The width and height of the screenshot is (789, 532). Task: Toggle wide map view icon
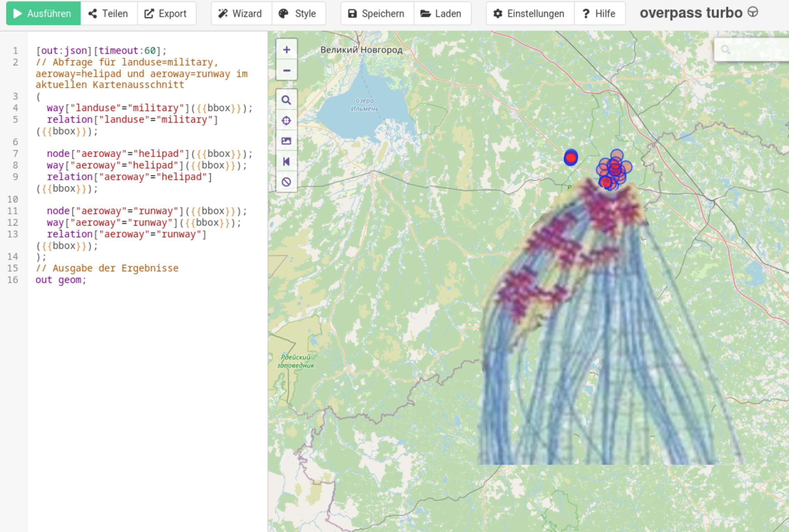[x=286, y=161]
